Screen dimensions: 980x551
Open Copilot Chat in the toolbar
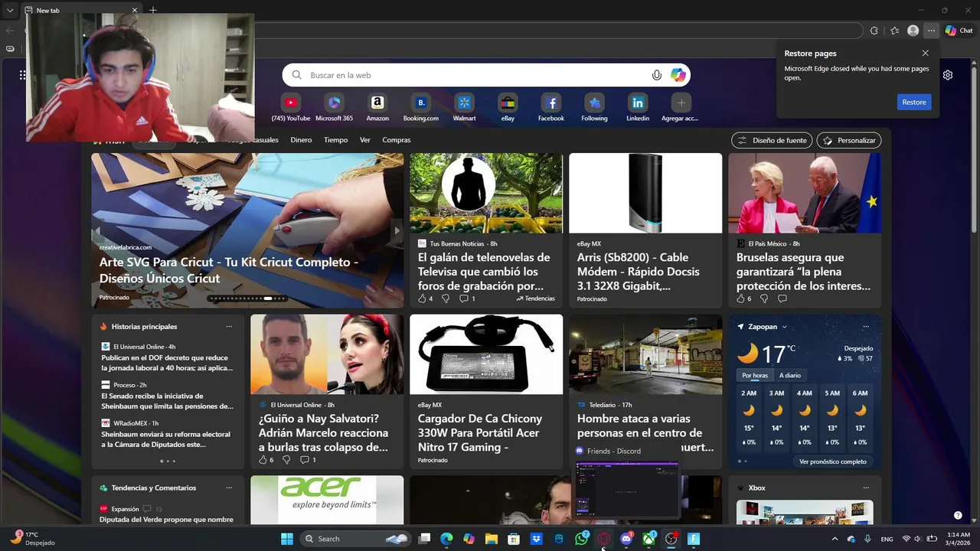coord(959,31)
